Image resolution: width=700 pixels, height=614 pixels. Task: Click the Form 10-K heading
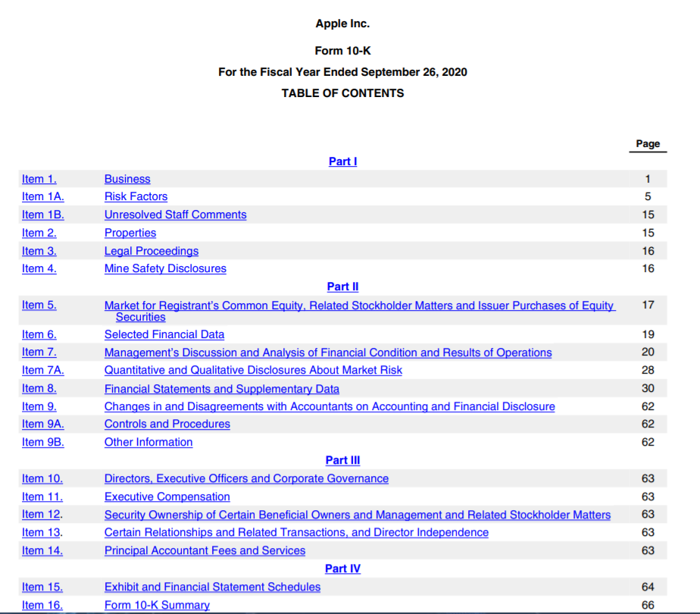point(342,51)
